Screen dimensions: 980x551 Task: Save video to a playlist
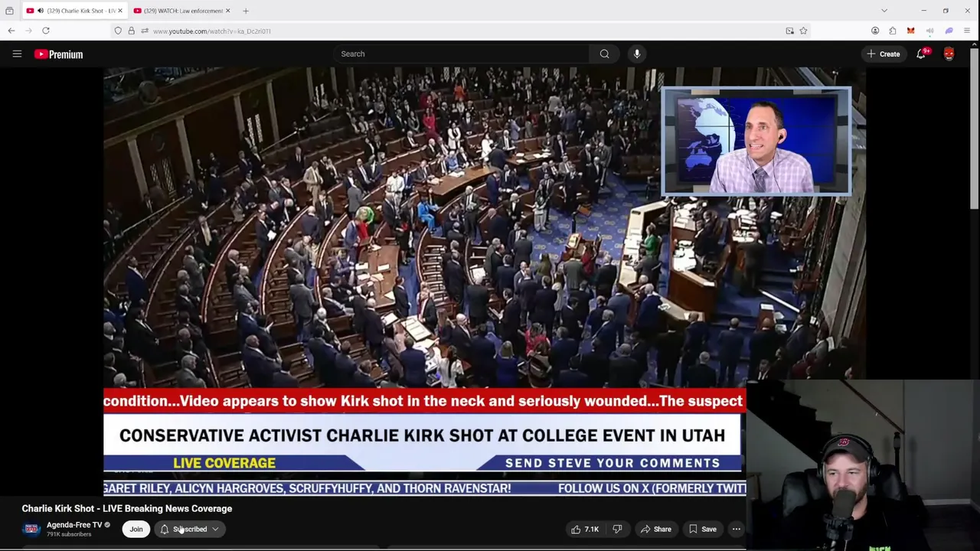pyautogui.click(x=703, y=529)
